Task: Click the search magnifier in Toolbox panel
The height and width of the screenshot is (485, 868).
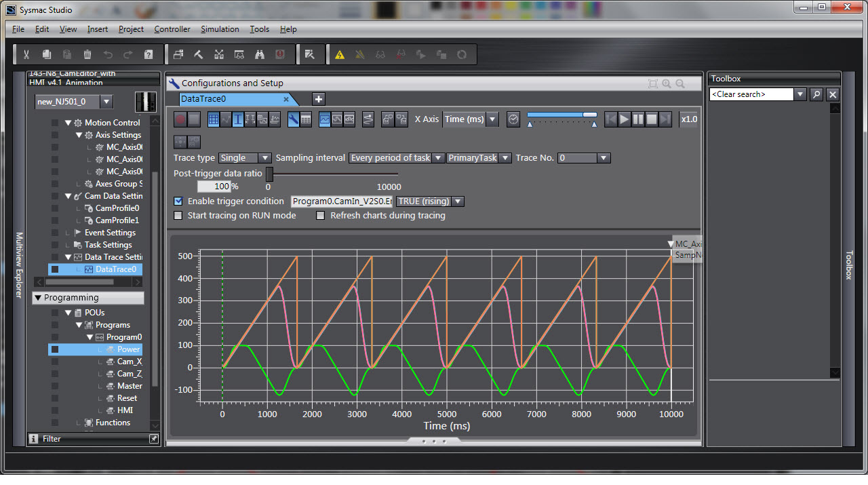Action: (816, 94)
